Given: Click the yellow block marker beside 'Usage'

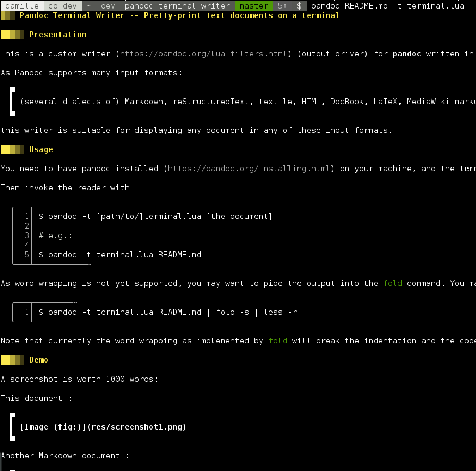Looking at the screenshot, I should coord(12,149).
